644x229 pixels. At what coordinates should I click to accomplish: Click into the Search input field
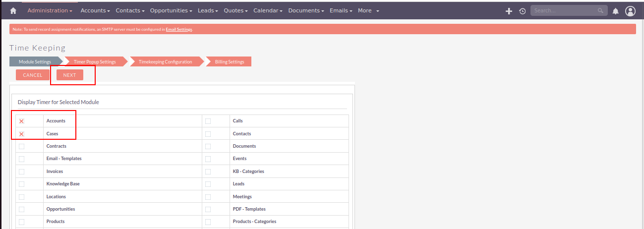[563, 10]
